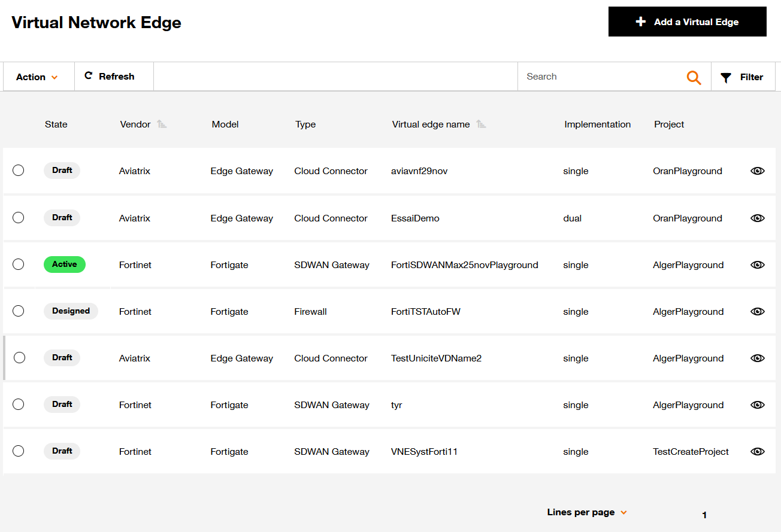Select the radio button for aviavnf29nov row
The width and height of the screenshot is (781, 532).
18,170
